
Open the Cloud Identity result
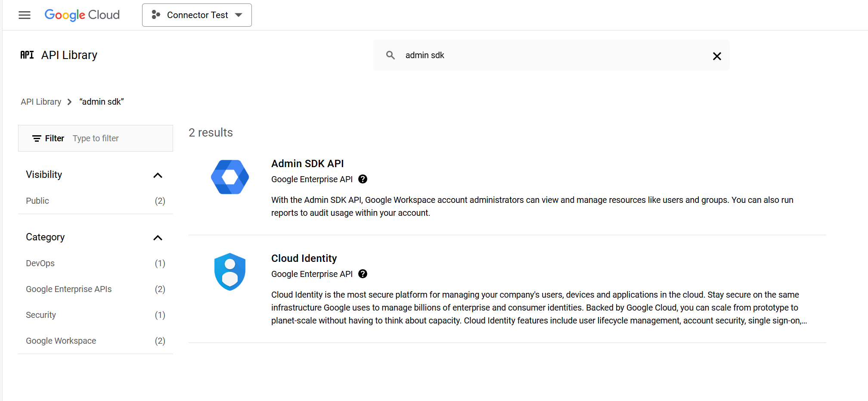304,258
